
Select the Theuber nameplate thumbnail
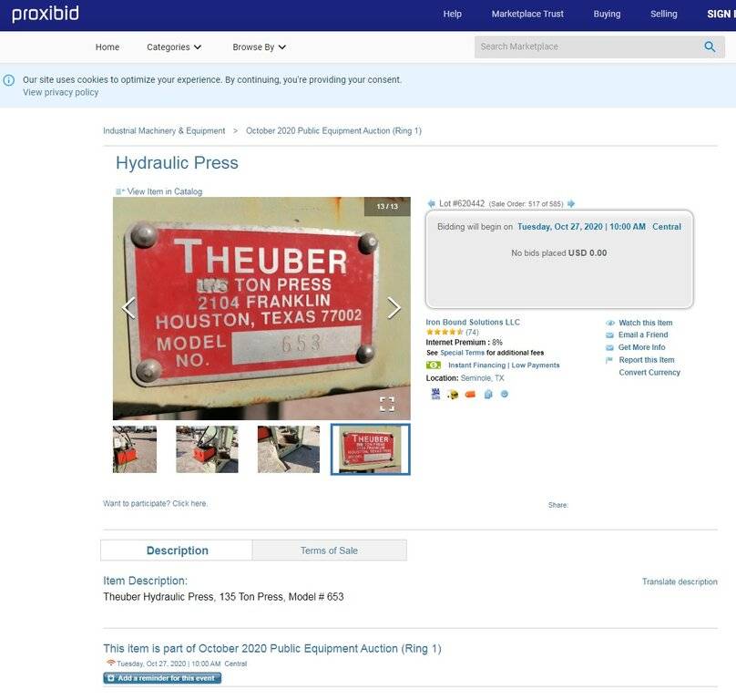(x=371, y=449)
